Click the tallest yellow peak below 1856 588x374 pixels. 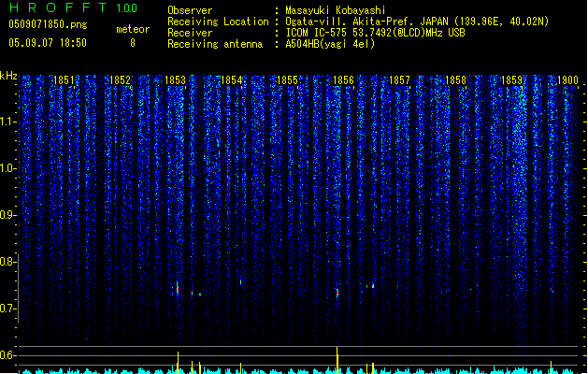pyautogui.click(x=337, y=360)
